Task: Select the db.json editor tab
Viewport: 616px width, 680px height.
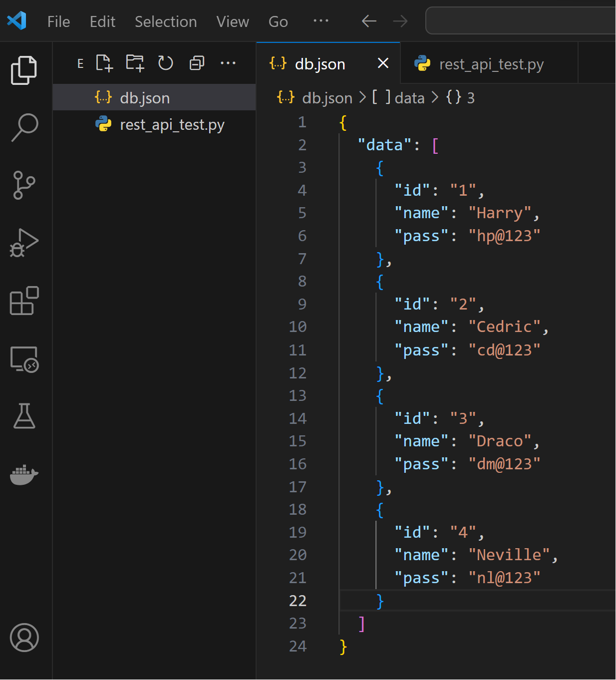Action: [x=328, y=63]
